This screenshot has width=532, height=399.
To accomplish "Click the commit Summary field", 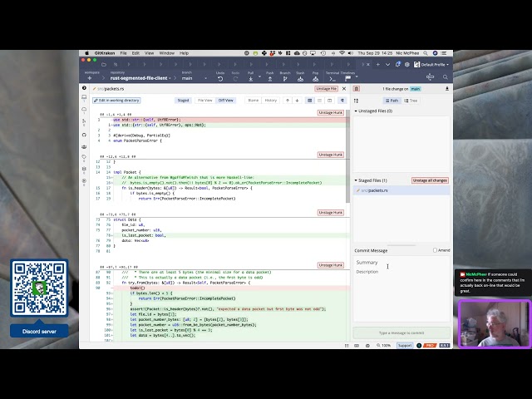I will point(401,263).
